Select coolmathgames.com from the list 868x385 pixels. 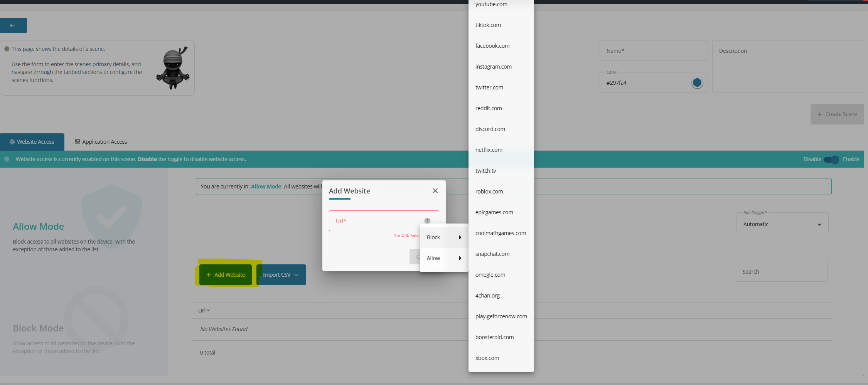501,233
